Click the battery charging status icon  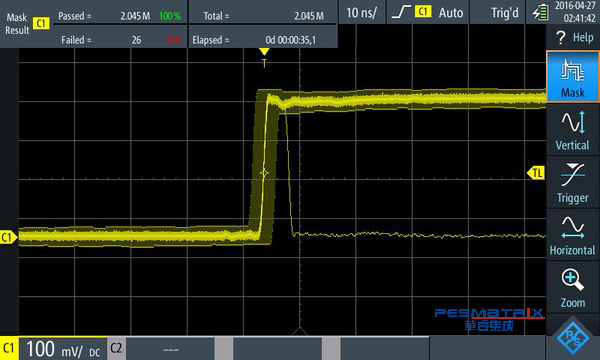(540, 13)
